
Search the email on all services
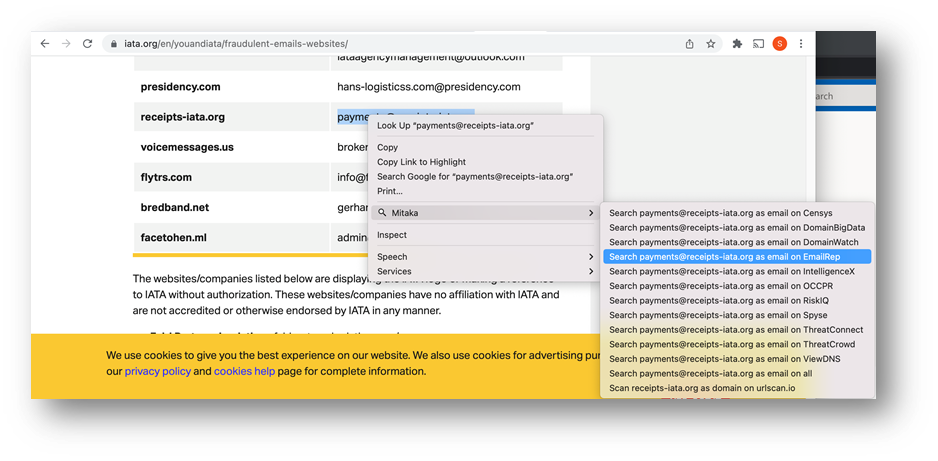(x=737, y=374)
